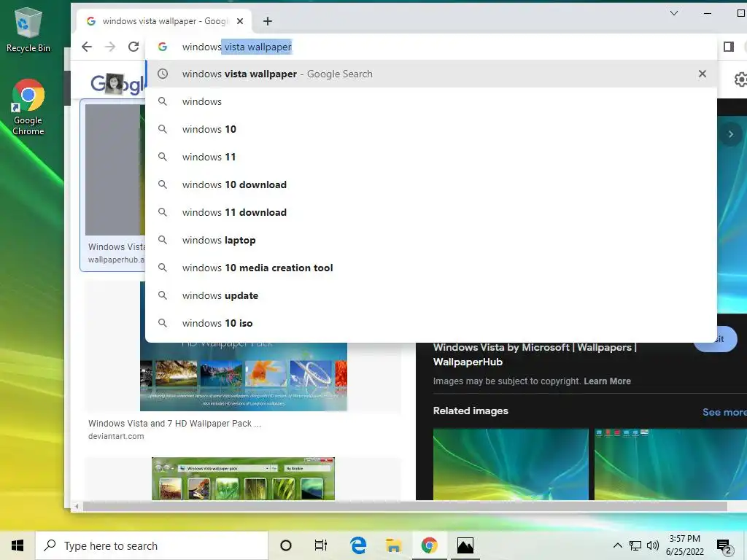Click the Google logo on the page

pyautogui.click(x=117, y=85)
